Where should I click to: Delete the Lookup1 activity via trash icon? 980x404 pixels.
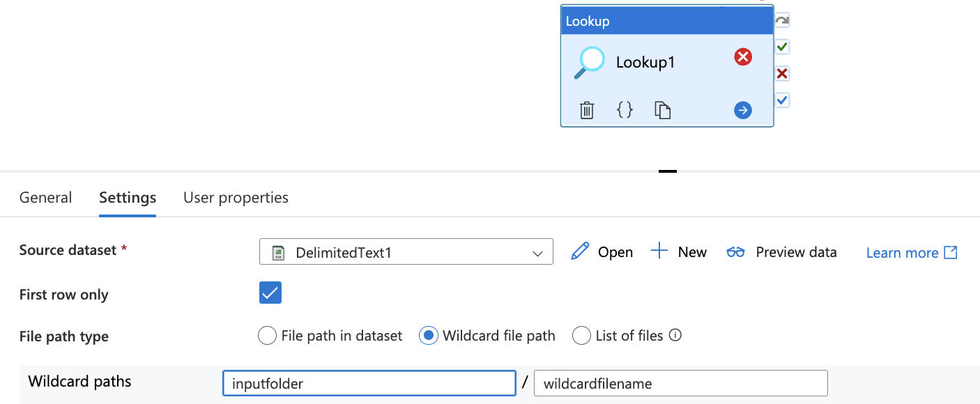point(587,110)
